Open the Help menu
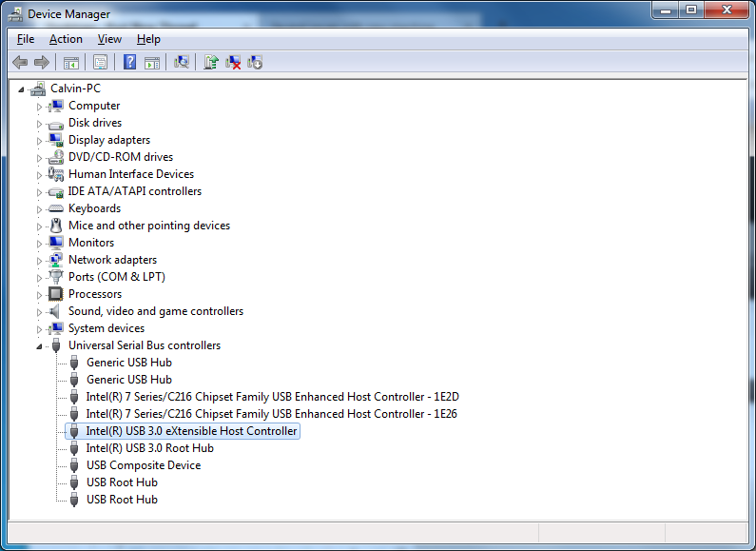The width and height of the screenshot is (756, 551). click(x=148, y=39)
